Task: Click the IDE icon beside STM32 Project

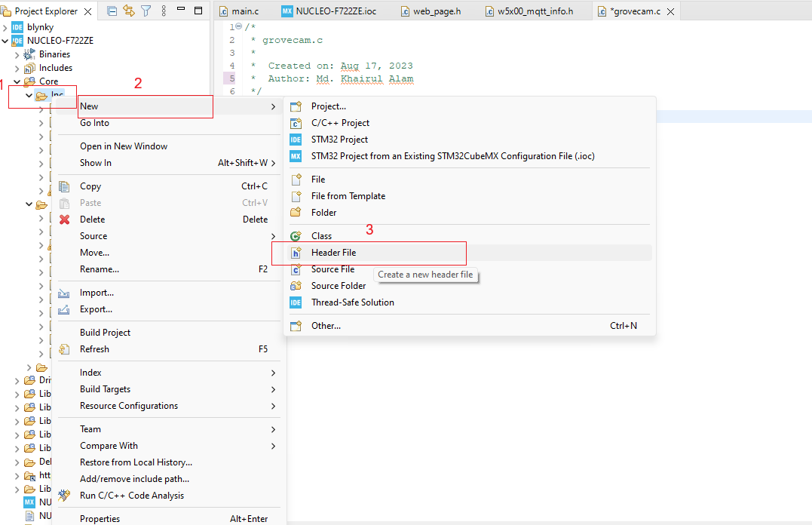Action: (296, 140)
